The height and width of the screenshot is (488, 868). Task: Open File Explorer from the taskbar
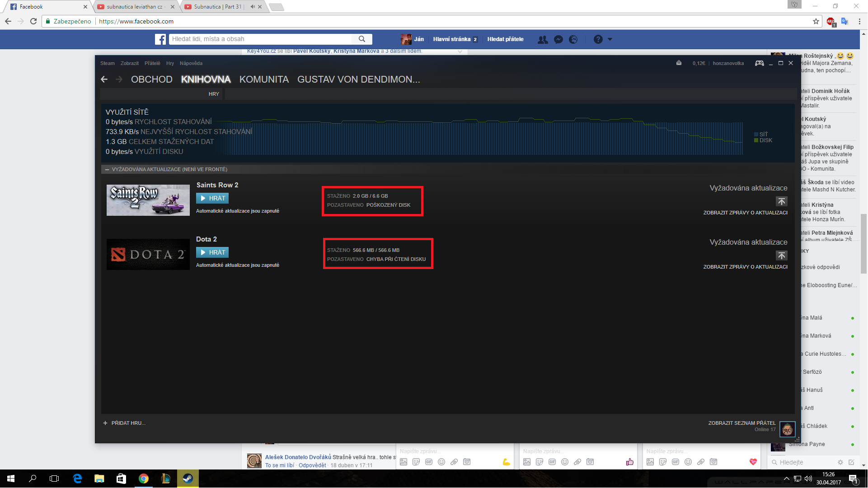coord(99,479)
